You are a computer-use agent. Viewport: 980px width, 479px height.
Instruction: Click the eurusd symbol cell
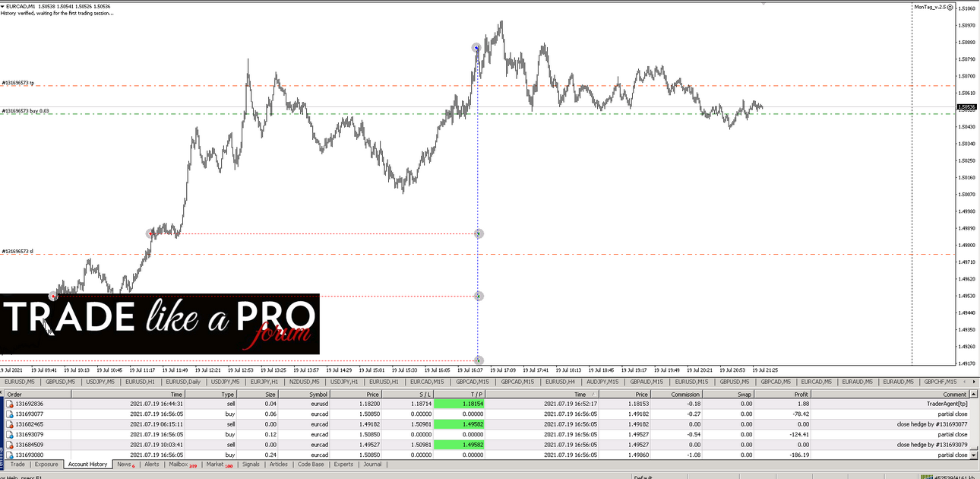coord(305,404)
